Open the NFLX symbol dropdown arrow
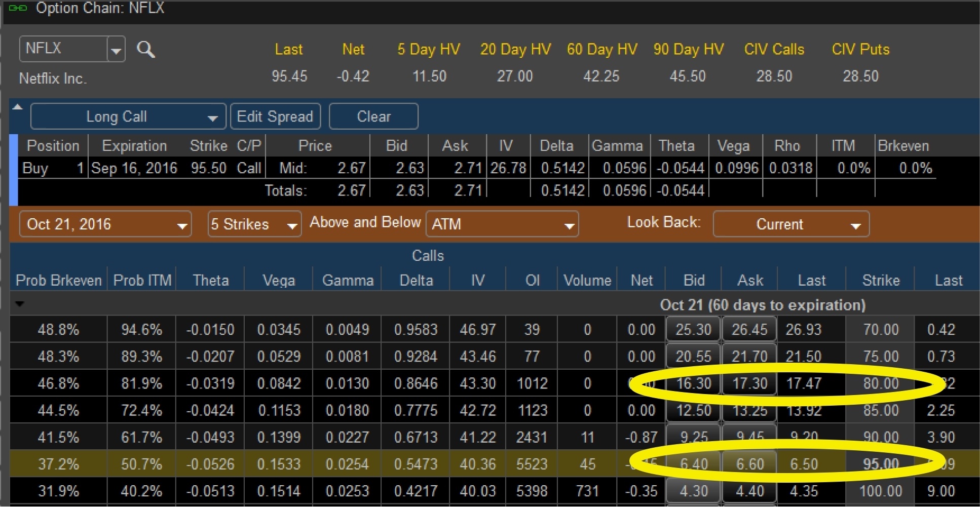The height and width of the screenshot is (507, 980). [x=117, y=50]
